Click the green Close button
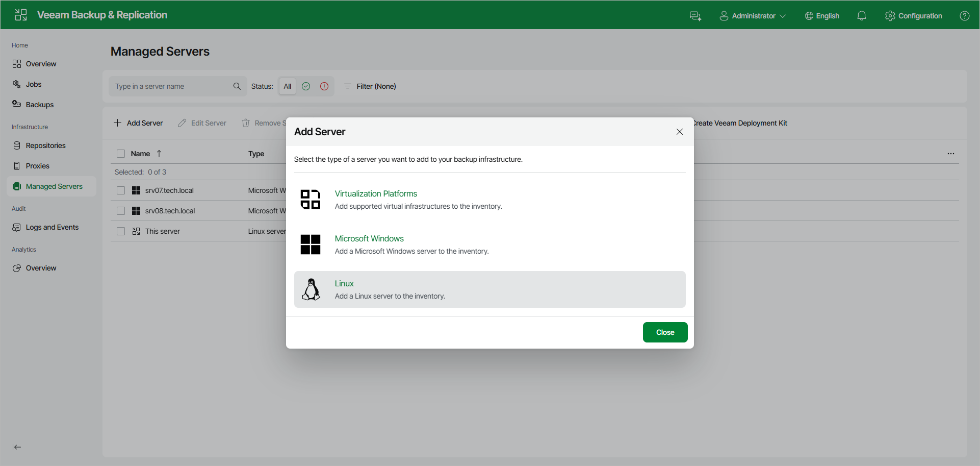 click(665, 332)
